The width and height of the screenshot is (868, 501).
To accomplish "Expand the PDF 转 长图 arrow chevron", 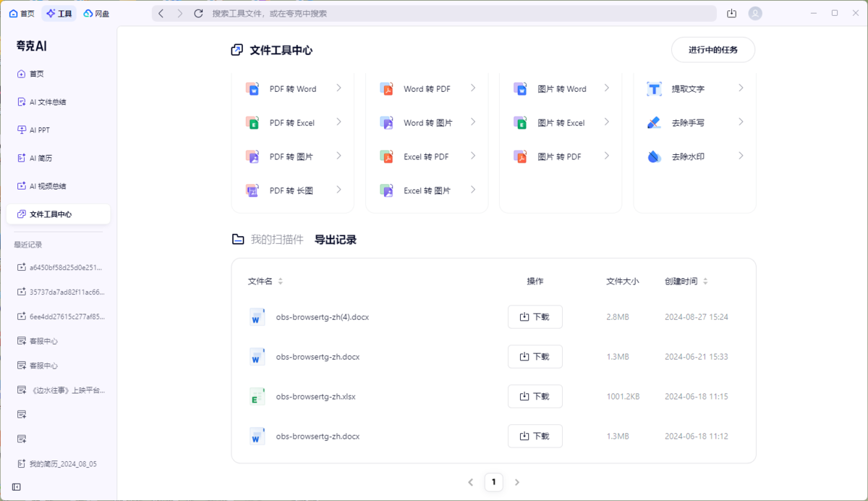I will coord(339,190).
